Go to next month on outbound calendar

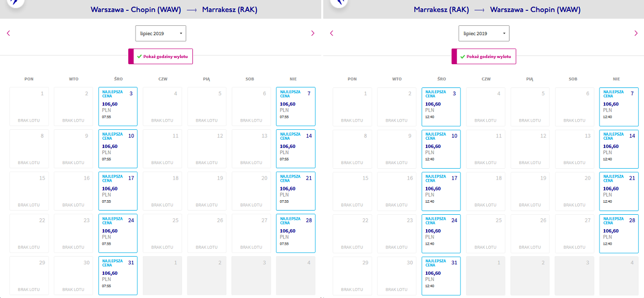(x=312, y=33)
